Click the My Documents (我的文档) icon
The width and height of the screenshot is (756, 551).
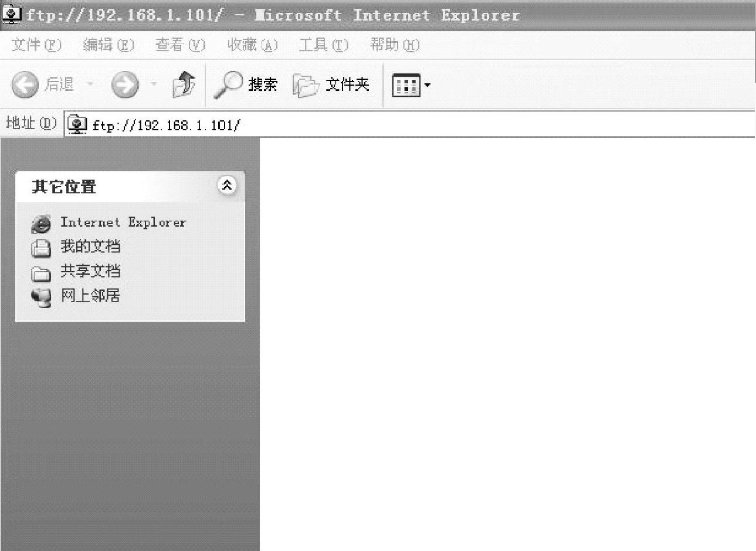[40, 248]
